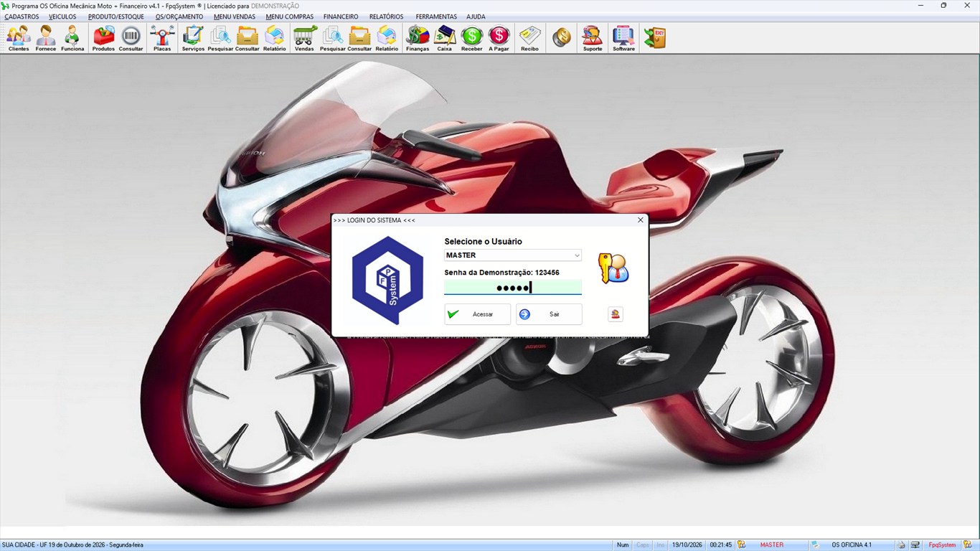Focus the password input field
This screenshot has width=980, height=551.
tap(513, 288)
